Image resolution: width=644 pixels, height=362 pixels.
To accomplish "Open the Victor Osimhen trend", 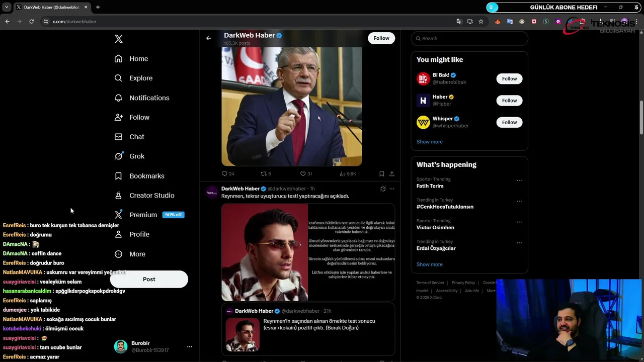I will (x=435, y=228).
